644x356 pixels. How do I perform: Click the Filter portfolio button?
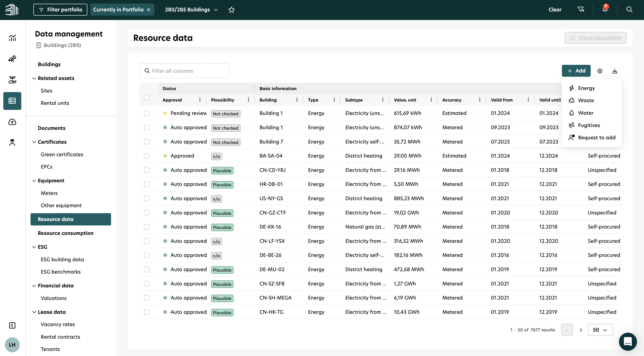(x=60, y=10)
